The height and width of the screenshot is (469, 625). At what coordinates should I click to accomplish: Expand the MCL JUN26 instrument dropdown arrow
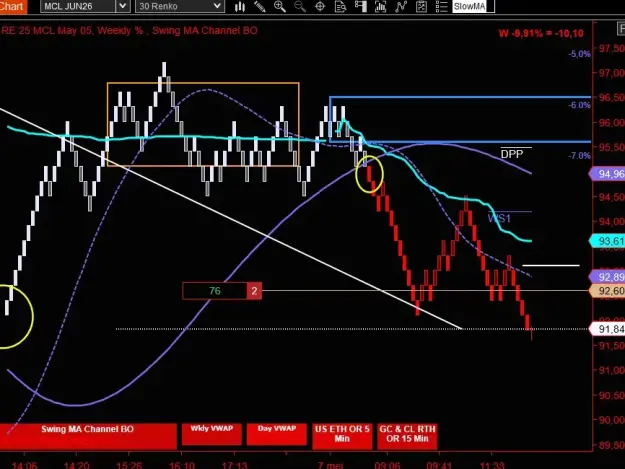coord(123,6)
